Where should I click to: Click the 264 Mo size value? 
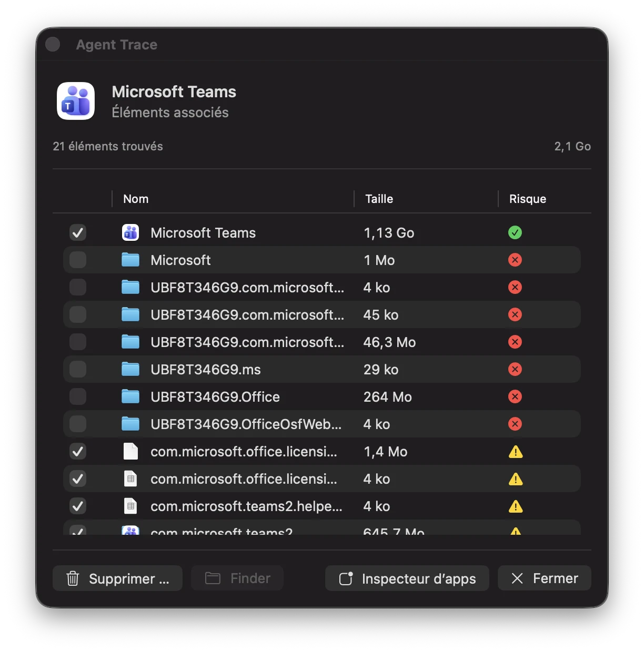388,397
